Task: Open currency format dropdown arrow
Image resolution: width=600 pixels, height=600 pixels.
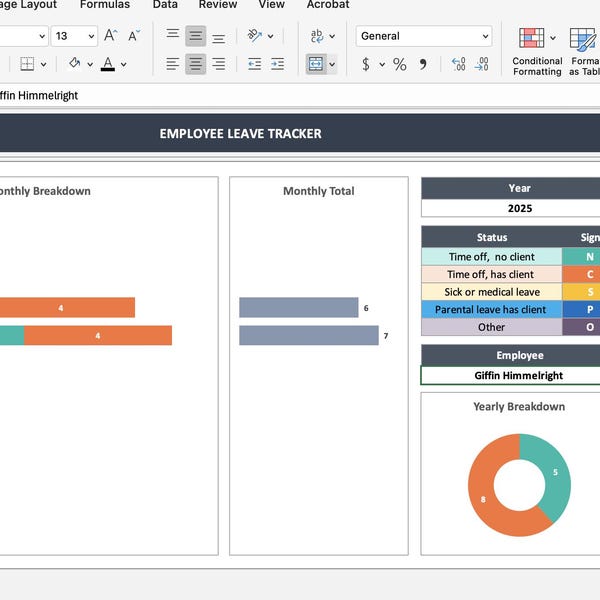Action: coord(382,64)
